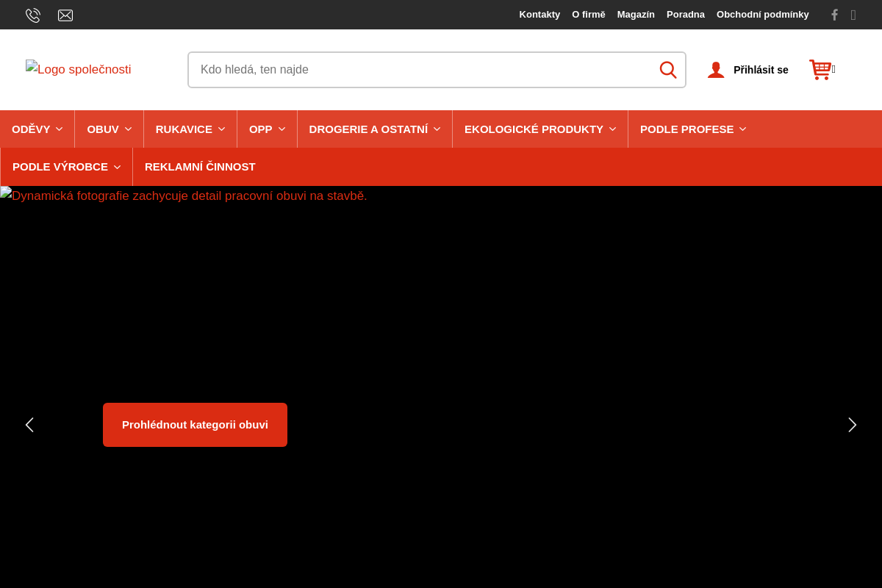Click the email envelope icon

[65, 15]
